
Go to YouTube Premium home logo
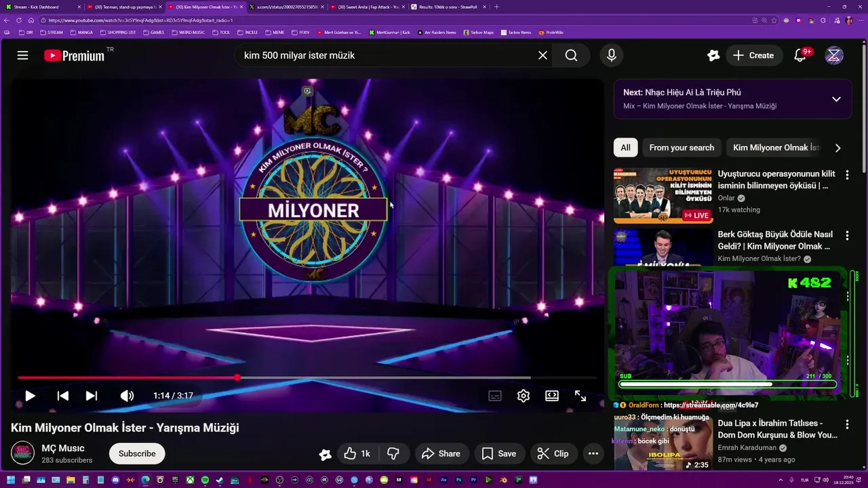[x=75, y=56]
